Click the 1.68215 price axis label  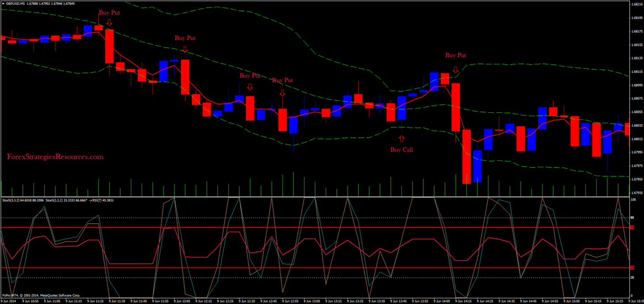637,5
